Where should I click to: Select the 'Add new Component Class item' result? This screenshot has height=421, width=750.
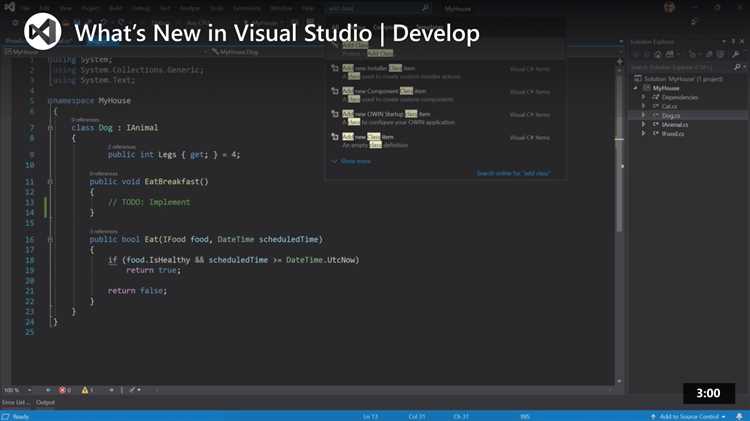point(446,95)
